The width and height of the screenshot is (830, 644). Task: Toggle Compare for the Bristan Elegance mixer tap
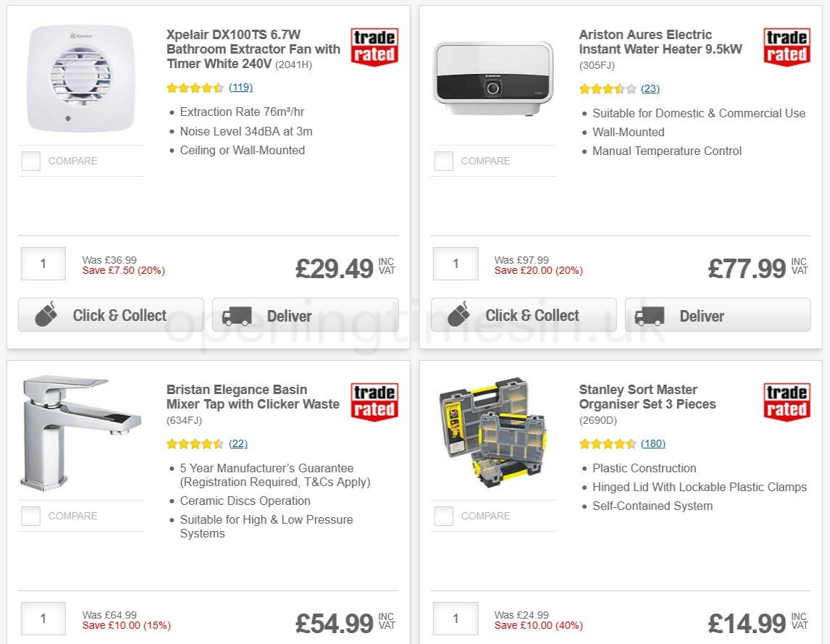pyautogui.click(x=30, y=516)
